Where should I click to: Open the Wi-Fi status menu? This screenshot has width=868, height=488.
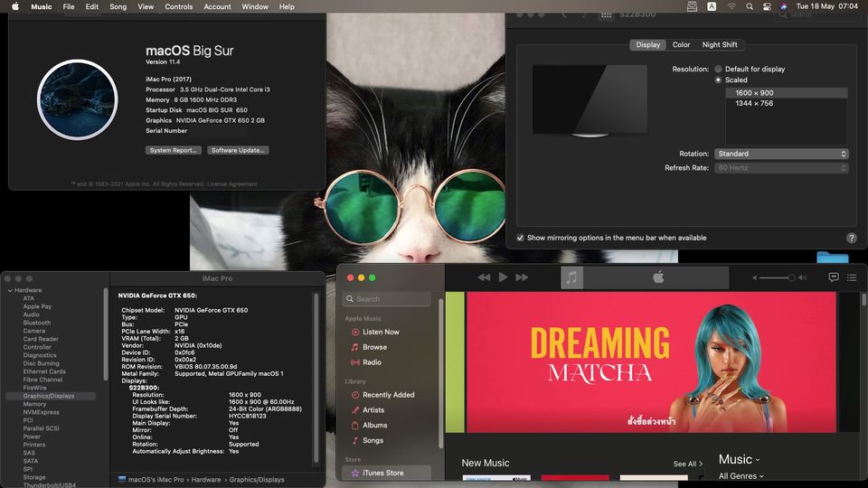point(731,6)
